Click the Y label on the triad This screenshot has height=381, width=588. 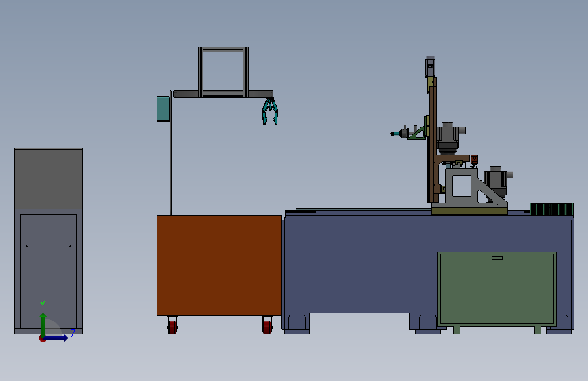pos(43,305)
